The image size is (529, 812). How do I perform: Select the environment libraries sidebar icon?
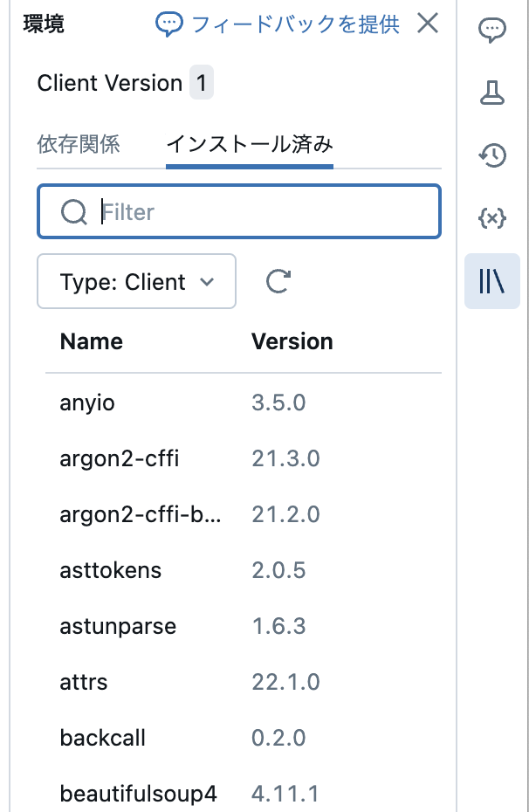[492, 282]
